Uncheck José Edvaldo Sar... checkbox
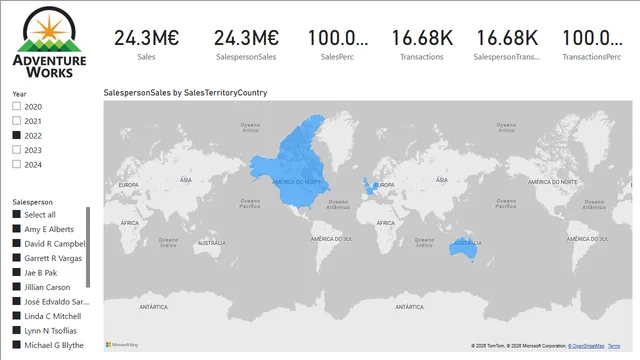640x360 pixels. pos(16,301)
